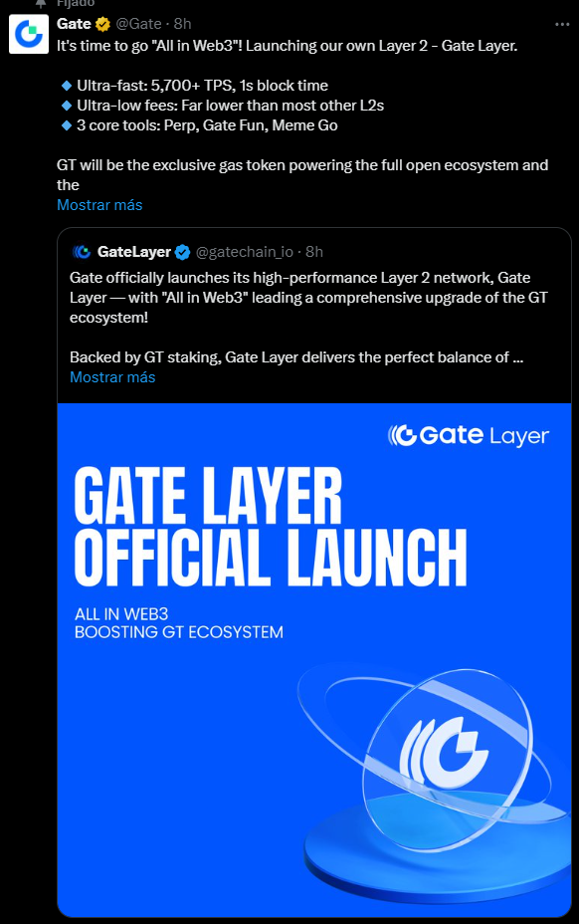Open Gate's profile avatar

pyautogui.click(x=28, y=33)
